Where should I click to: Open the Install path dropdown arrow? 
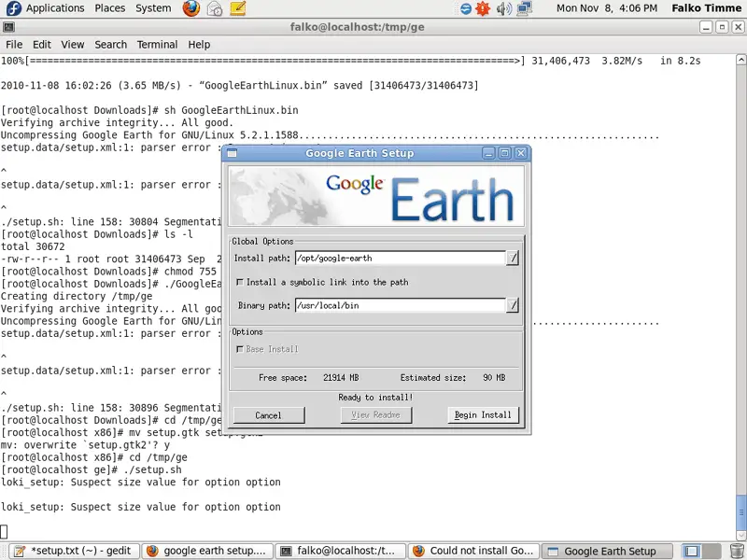pos(512,259)
